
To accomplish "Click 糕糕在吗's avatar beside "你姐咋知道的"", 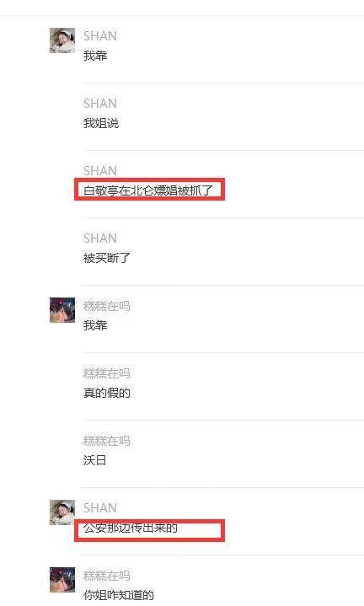I will click(62, 580).
